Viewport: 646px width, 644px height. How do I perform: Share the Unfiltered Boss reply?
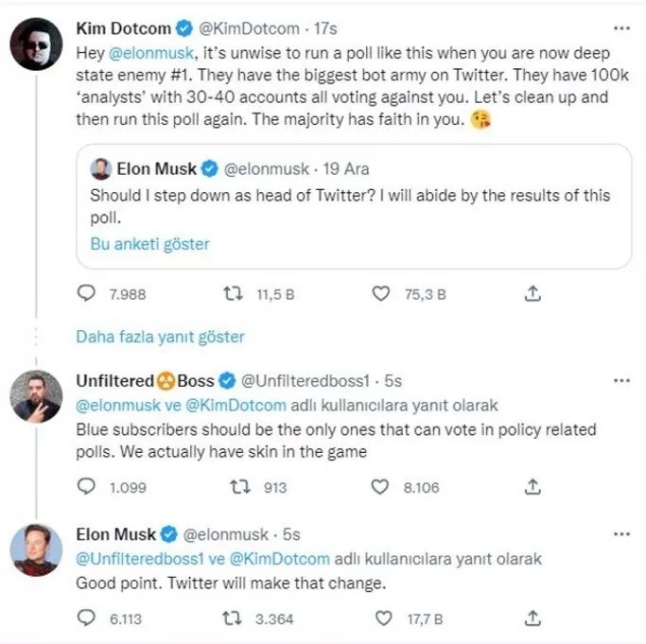pos(533,487)
